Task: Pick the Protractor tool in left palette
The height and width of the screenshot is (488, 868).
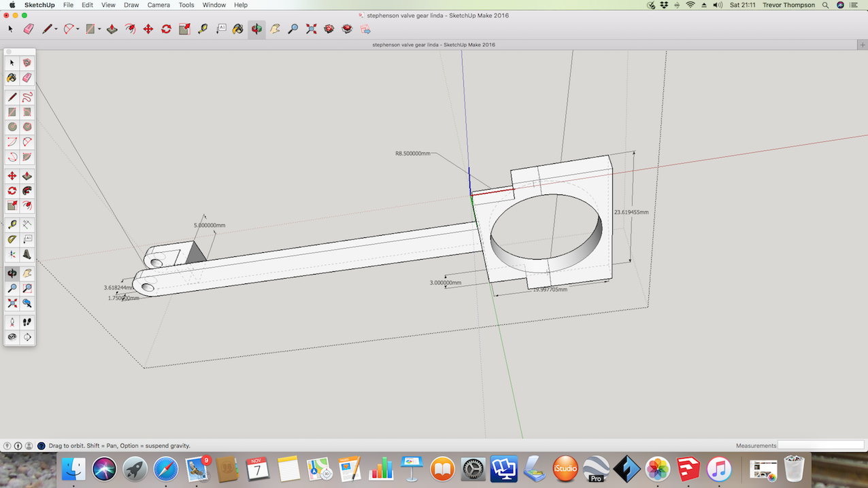Action: [x=12, y=239]
